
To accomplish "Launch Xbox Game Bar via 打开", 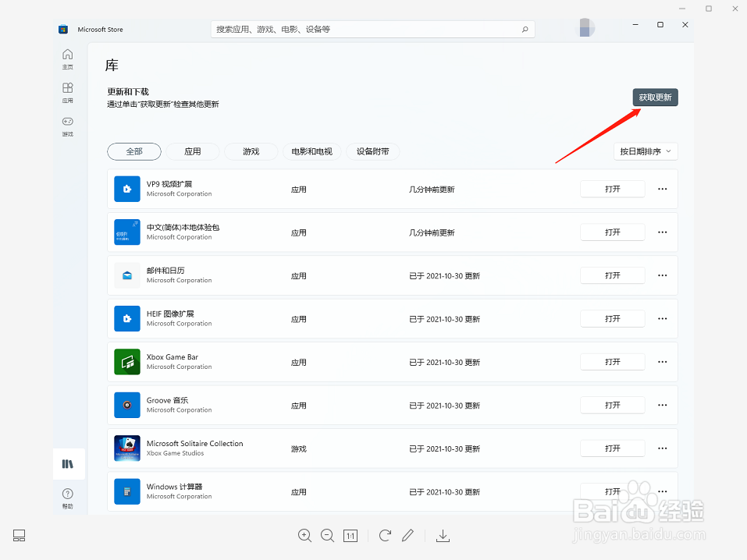I will click(x=613, y=362).
